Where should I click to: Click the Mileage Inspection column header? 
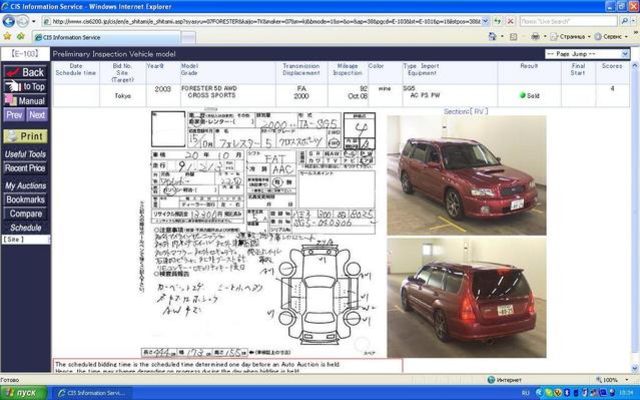click(347, 69)
